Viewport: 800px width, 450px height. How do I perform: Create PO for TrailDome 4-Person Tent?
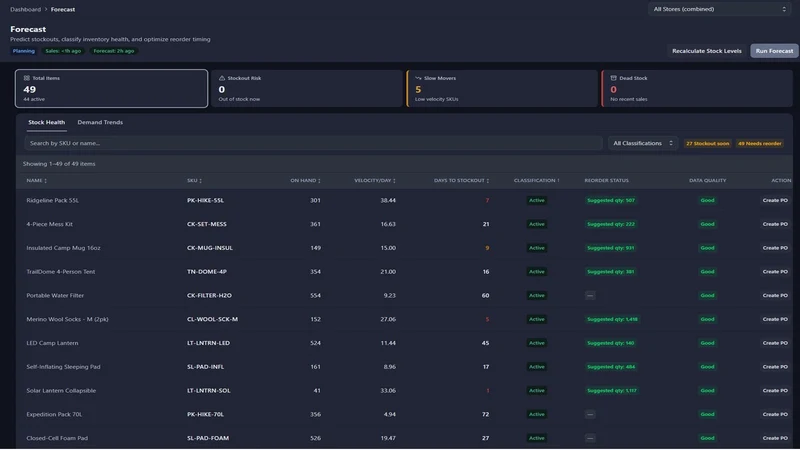click(775, 272)
